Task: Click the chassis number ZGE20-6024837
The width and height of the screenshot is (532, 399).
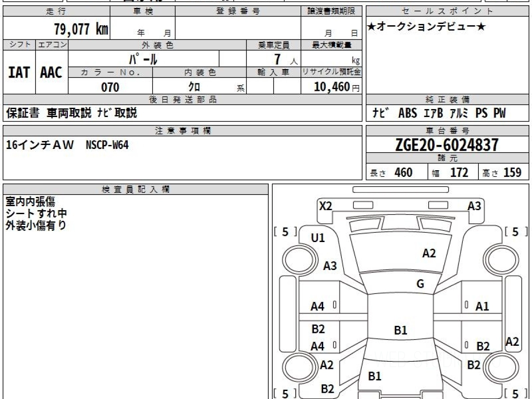Action: (447, 145)
